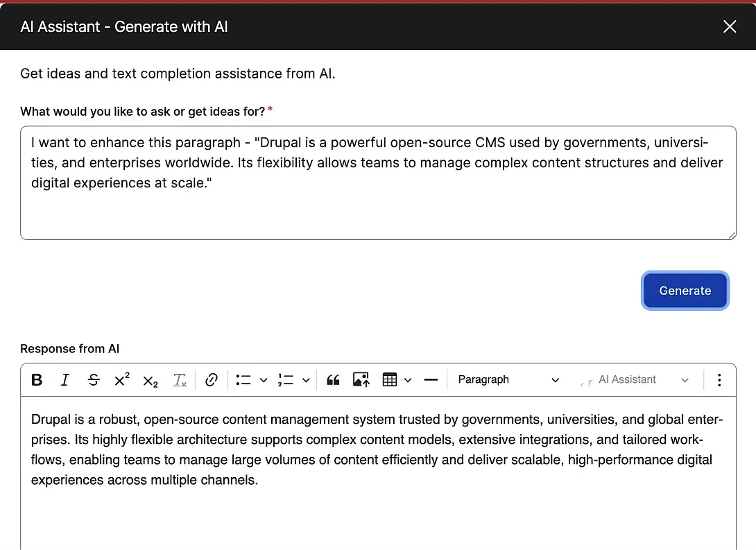756x550 pixels.
Task: Click the 'AI Assistant - Generate with AI' title
Action: 124,26
